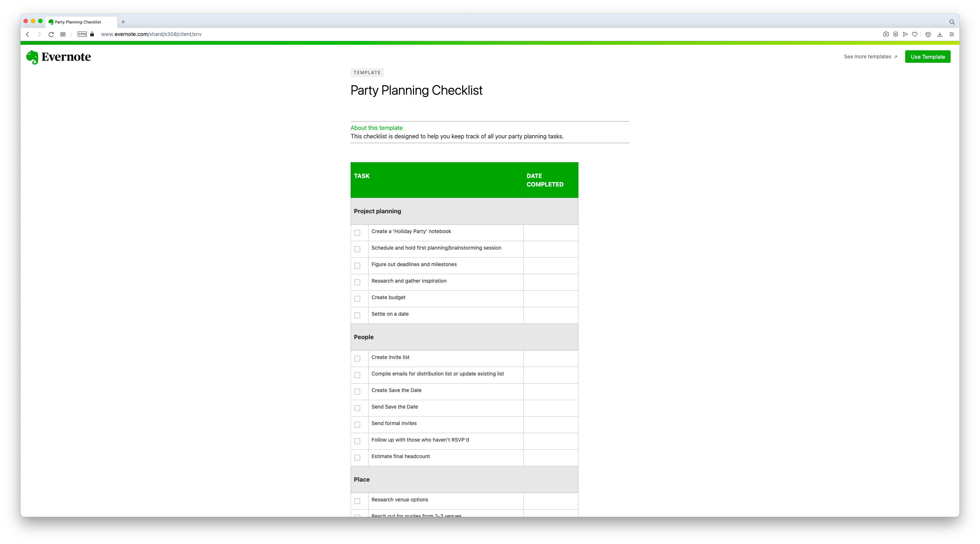Click the 'Project planning' section heading
Viewport: 980px width, 544px height.
click(x=377, y=211)
